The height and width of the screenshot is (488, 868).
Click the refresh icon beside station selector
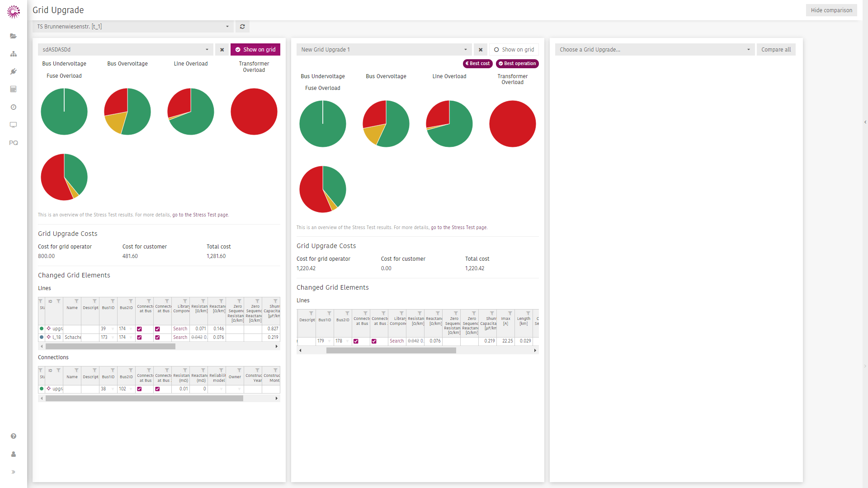coord(242,27)
